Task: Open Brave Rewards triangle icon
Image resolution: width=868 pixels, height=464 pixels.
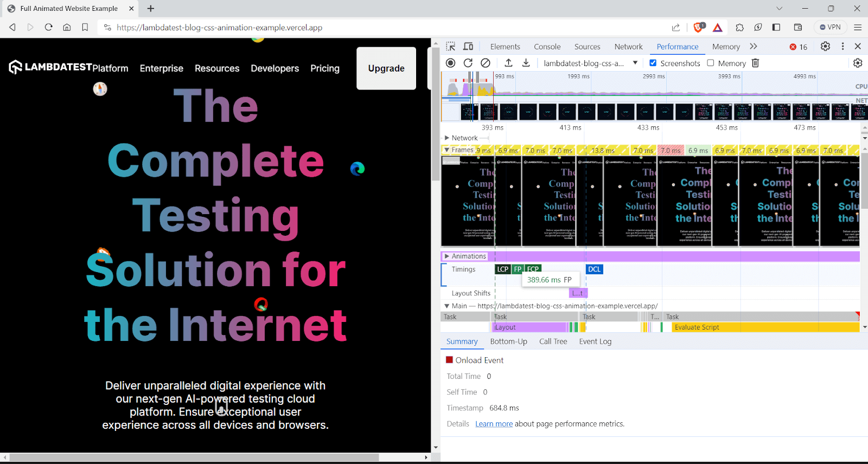Action: (718, 27)
